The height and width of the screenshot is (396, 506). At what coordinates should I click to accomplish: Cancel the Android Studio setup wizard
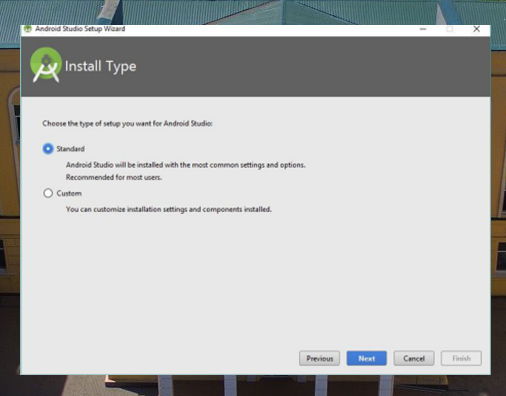pos(414,358)
